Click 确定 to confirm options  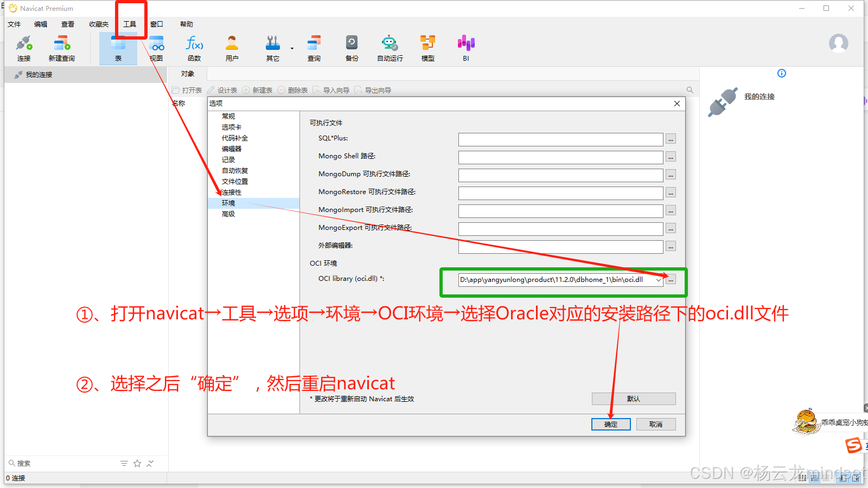pos(611,424)
